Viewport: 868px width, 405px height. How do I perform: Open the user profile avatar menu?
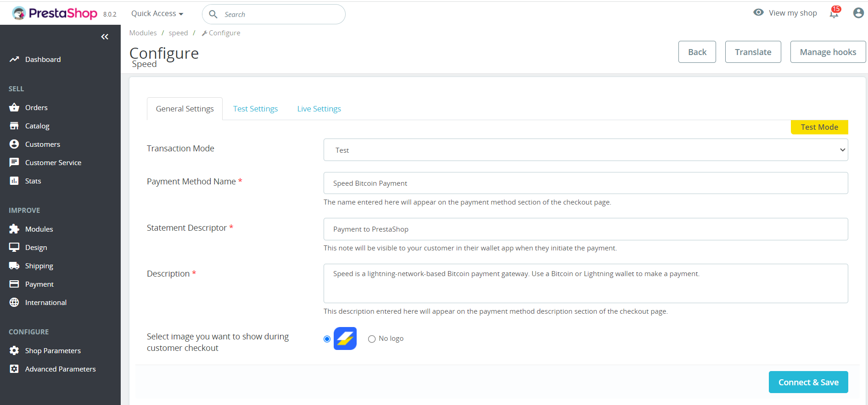[x=858, y=13]
